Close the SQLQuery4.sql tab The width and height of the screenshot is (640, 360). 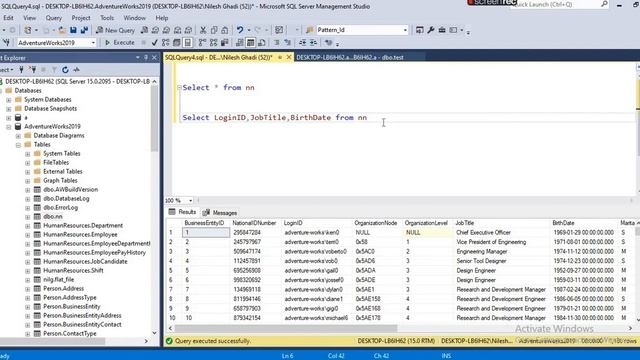click(x=289, y=58)
